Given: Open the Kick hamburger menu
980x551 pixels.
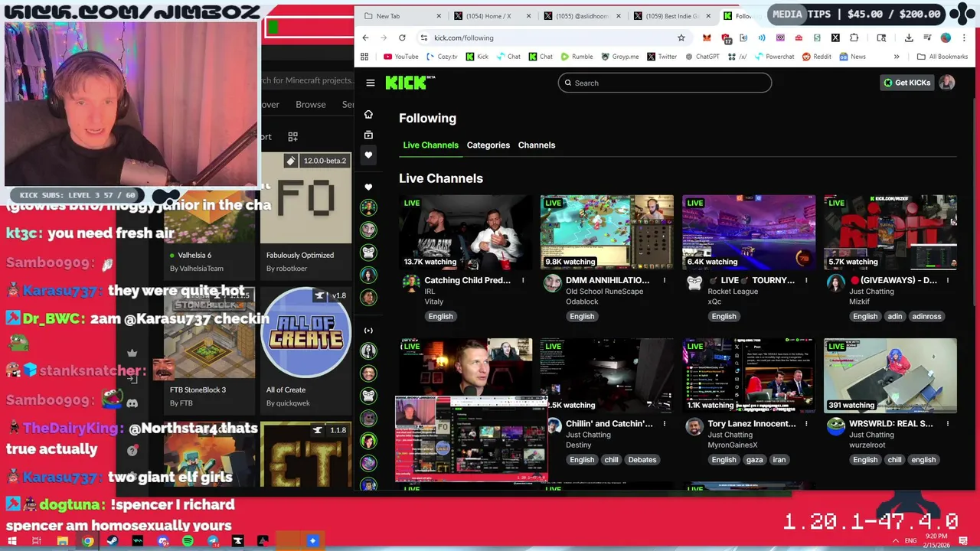Looking at the screenshot, I should pos(371,83).
